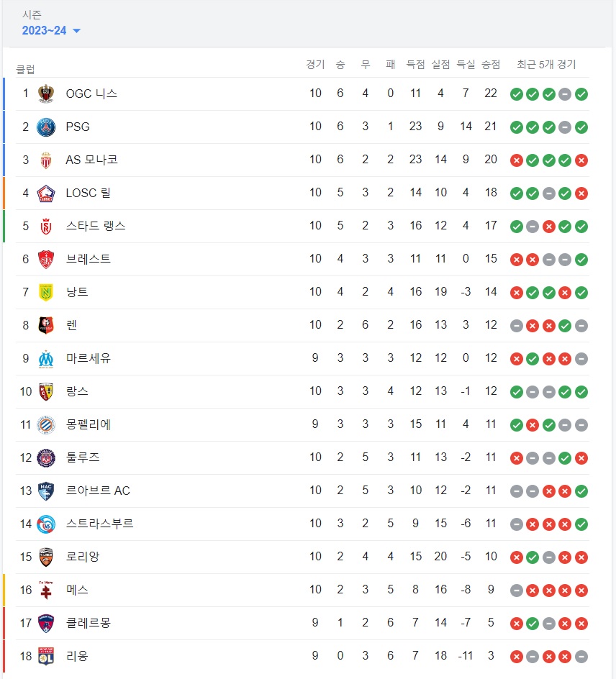Click the AS 모나코 crest icon

pyautogui.click(x=46, y=160)
